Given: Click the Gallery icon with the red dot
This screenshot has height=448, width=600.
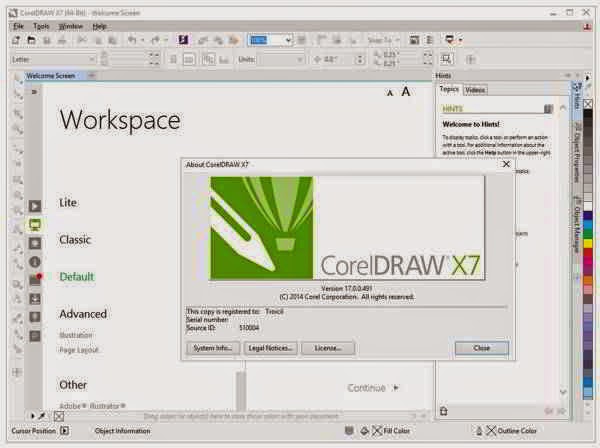Looking at the screenshot, I should [x=35, y=280].
